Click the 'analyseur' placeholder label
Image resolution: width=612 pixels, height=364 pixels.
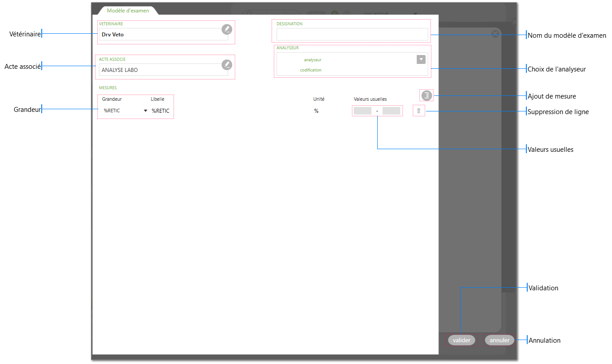312,59
